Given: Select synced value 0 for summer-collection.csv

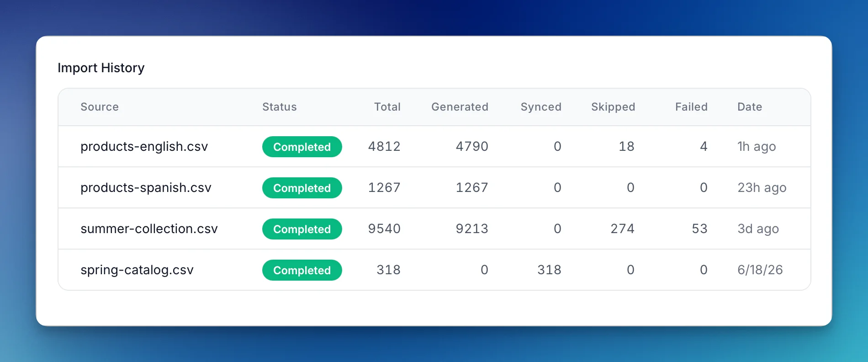Looking at the screenshot, I should pyautogui.click(x=557, y=229).
